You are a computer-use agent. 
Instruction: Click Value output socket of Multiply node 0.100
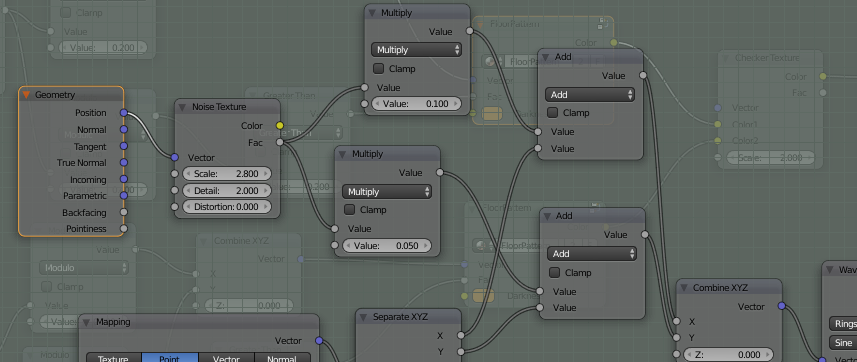click(469, 31)
